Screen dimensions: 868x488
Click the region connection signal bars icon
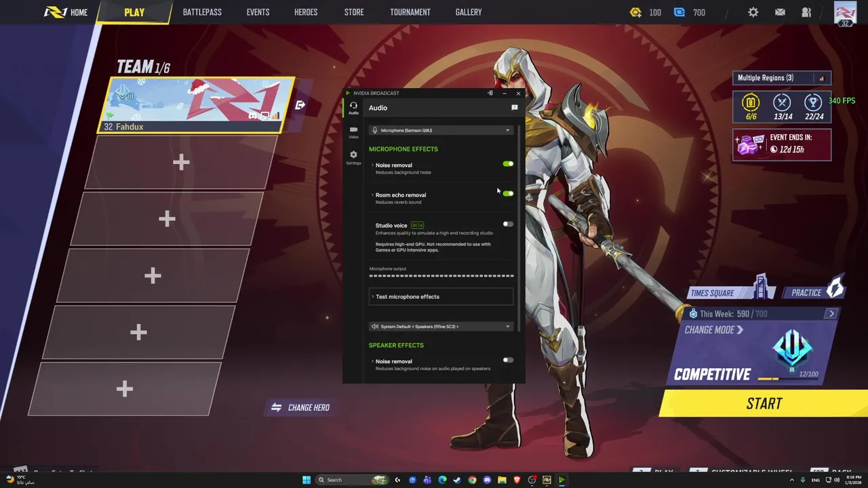[821, 78]
